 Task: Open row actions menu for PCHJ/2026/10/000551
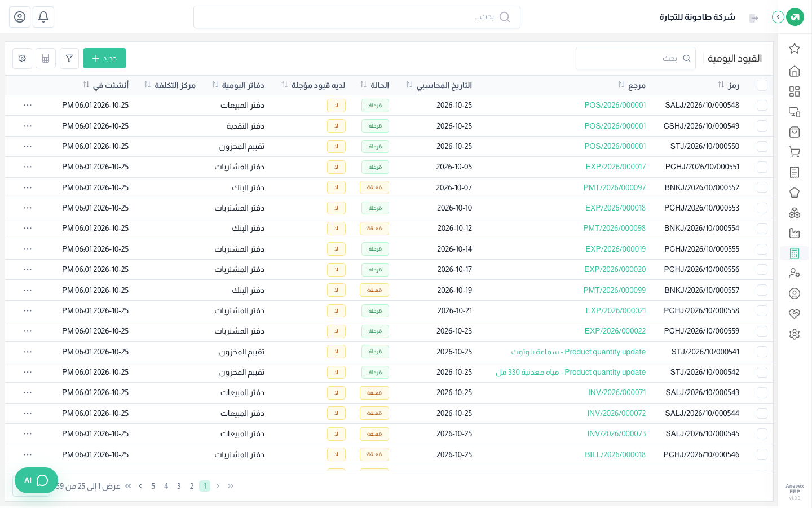click(x=28, y=167)
